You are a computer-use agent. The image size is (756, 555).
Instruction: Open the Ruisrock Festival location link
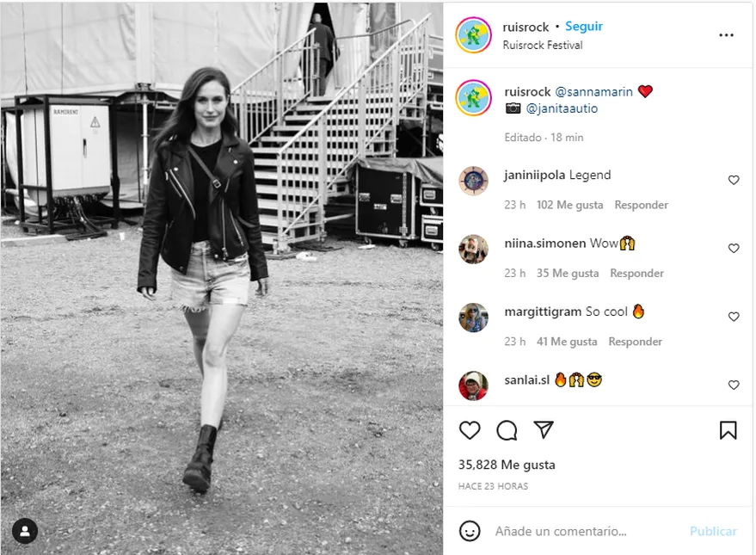(x=543, y=45)
